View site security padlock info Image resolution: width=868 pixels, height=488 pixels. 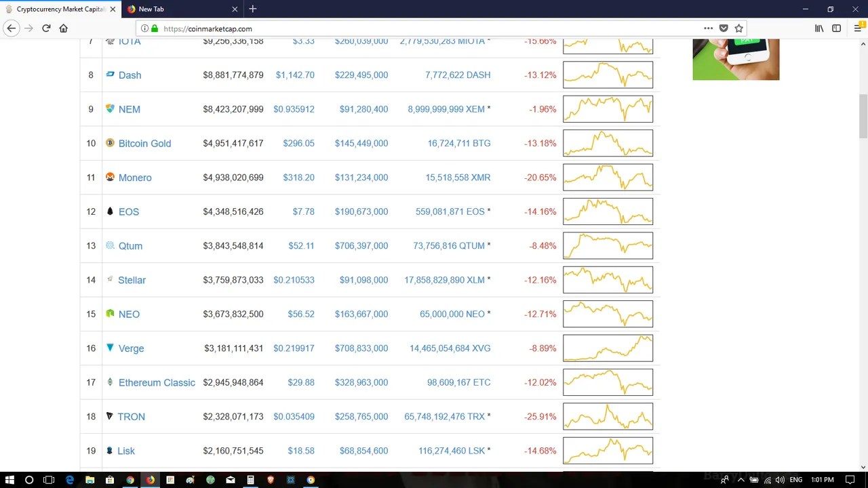pyautogui.click(x=155, y=28)
